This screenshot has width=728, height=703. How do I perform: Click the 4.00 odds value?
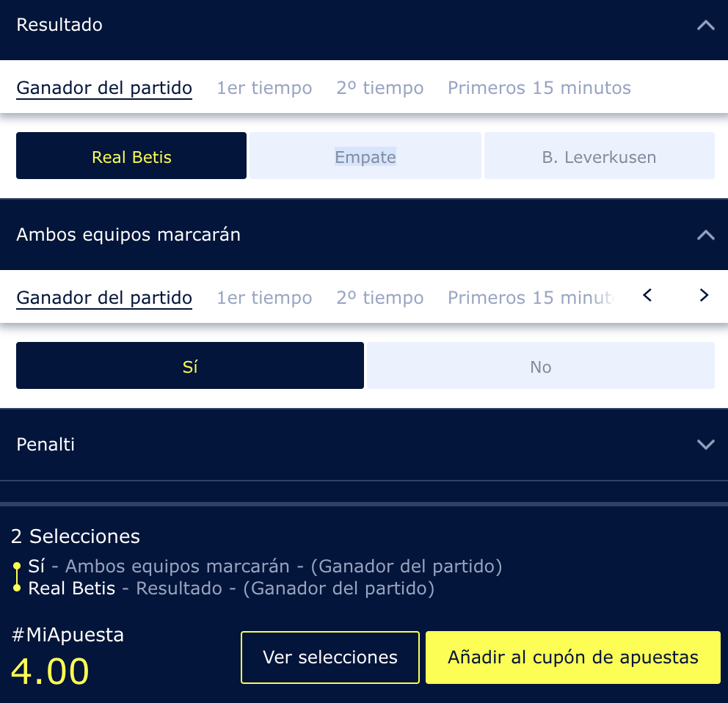click(50, 672)
